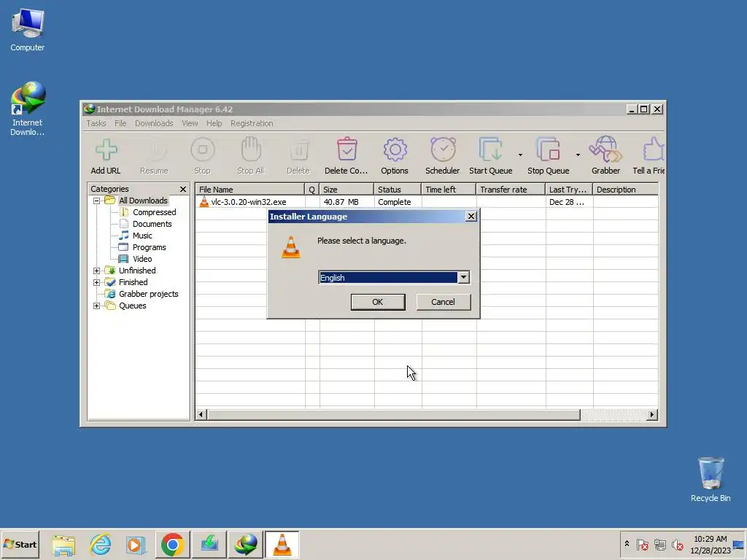Viewport: 747px width, 560px height.
Task: Sort by the Status column header
Action: click(398, 190)
